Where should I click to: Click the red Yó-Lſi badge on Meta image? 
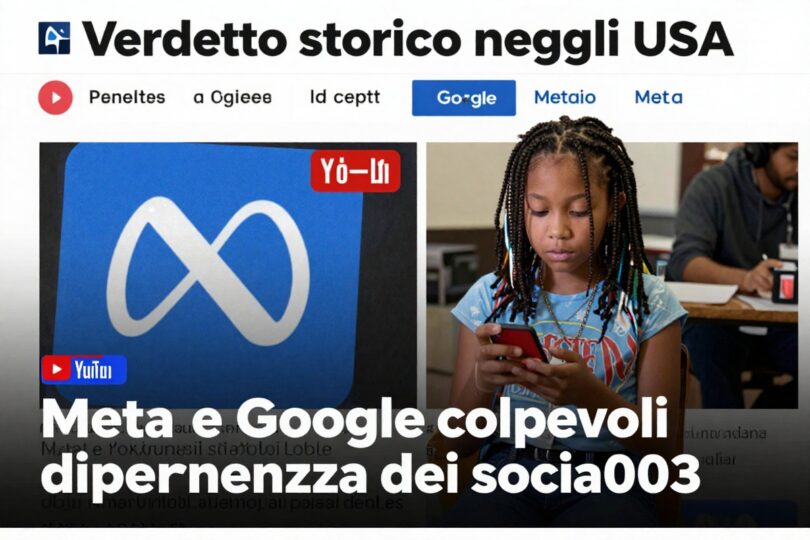[355, 171]
